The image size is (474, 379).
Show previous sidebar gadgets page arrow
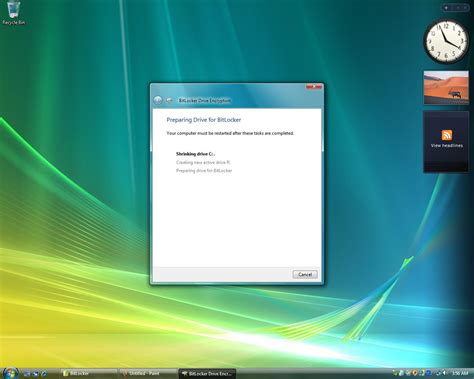tap(458, 8)
